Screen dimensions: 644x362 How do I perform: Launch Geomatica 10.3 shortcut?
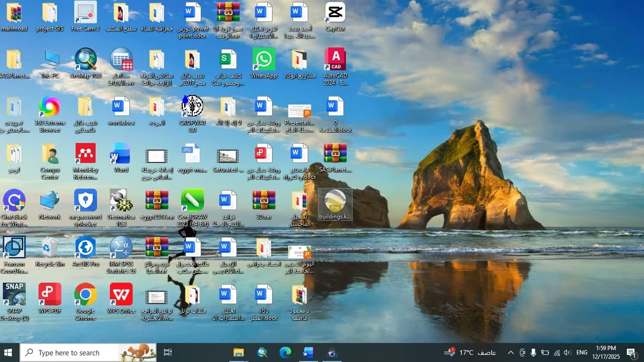pyautogui.click(x=121, y=208)
